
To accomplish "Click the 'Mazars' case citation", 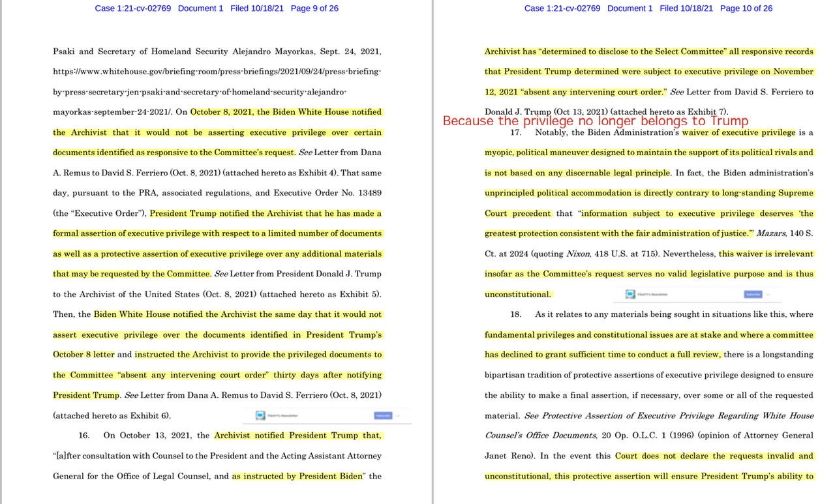I will [771, 233].
